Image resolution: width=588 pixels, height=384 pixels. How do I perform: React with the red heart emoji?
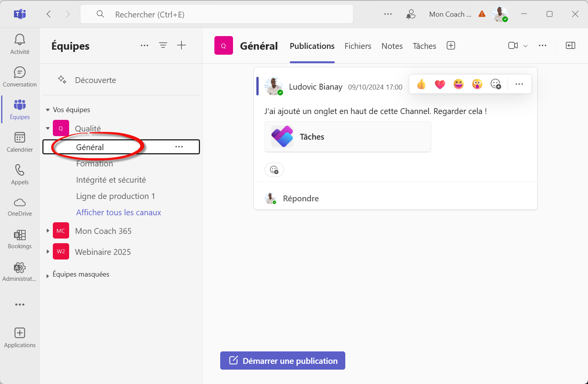[x=440, y=84]
